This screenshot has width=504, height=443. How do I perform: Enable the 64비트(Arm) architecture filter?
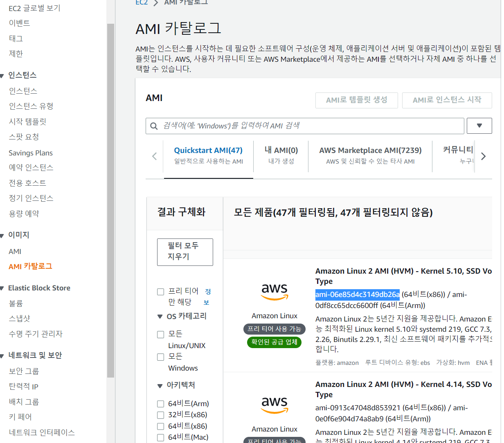pos(161,404)
